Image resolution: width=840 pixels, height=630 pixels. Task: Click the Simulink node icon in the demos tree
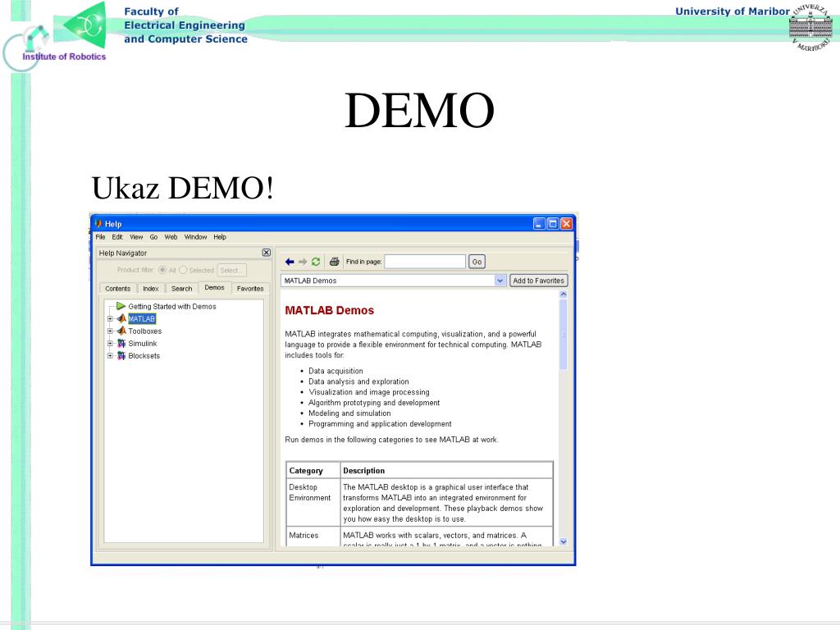(121, 343)
